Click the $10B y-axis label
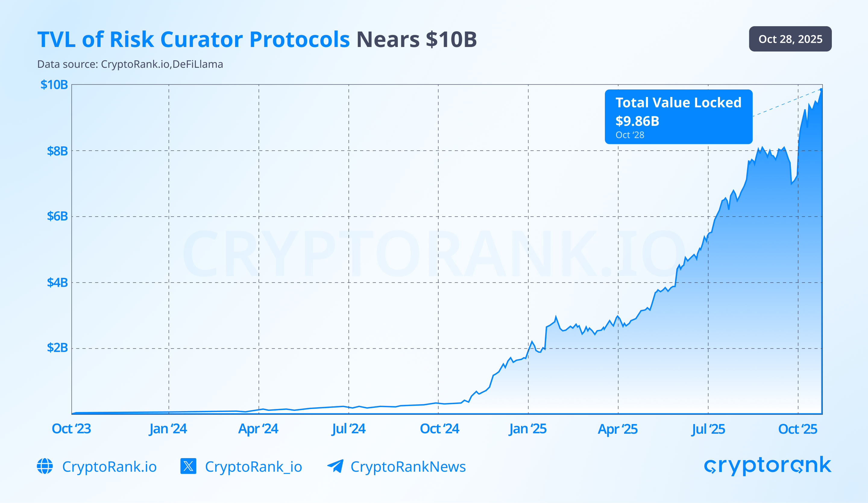868x503 pixels. (x=54, y=85)
